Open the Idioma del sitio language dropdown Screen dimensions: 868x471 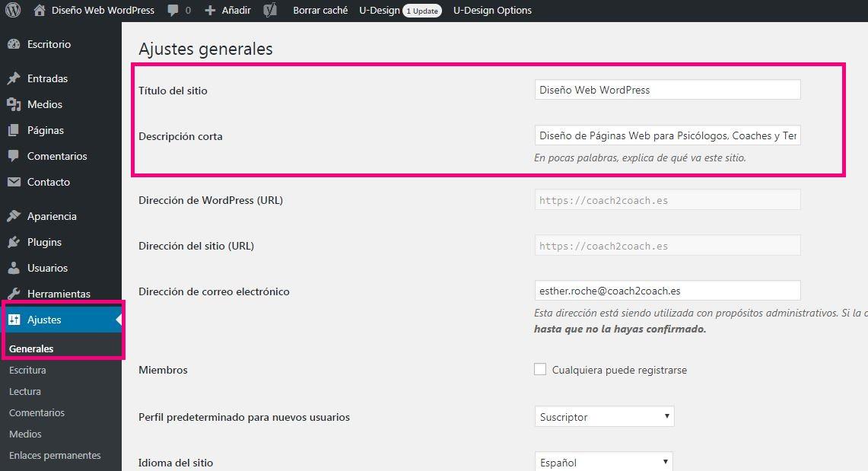[x=603, y=462]
